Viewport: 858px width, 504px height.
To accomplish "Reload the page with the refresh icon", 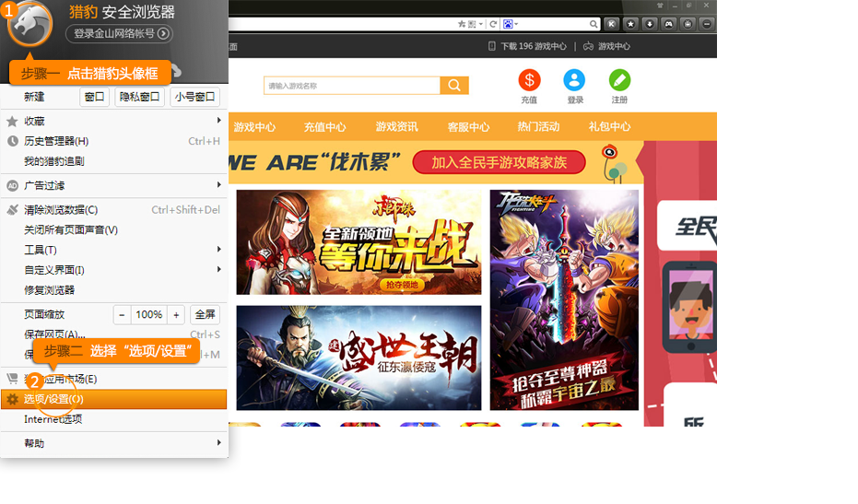I will (x=494, y=24).
